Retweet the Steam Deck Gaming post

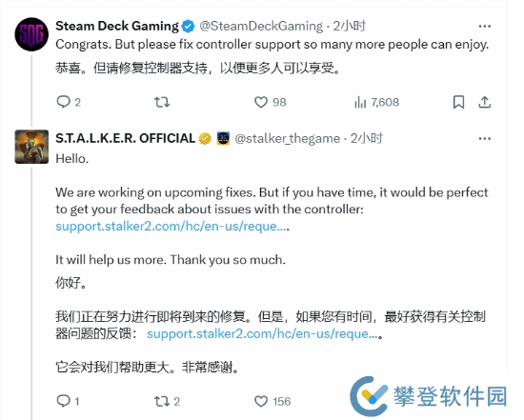(x=162, y=102)
